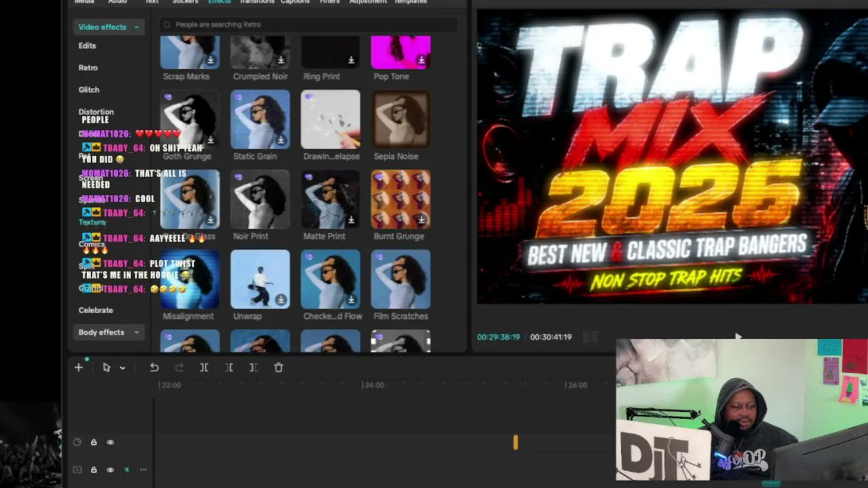Open the Templates tab
868x488 pixels.
pos(410,2)
